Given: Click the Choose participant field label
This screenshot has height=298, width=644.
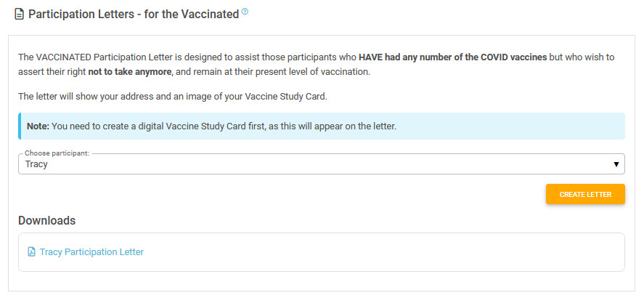Looking at the screenshot, I should point(57,153).
